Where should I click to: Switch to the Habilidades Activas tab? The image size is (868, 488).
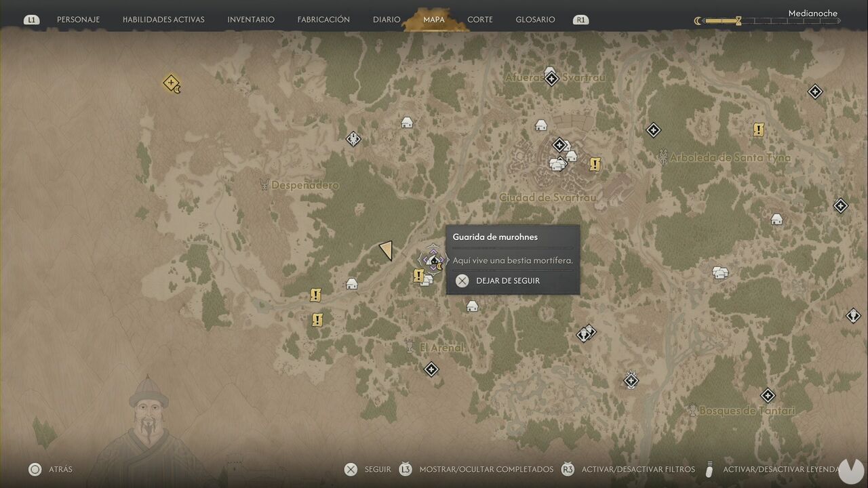(x=163, y=20)
